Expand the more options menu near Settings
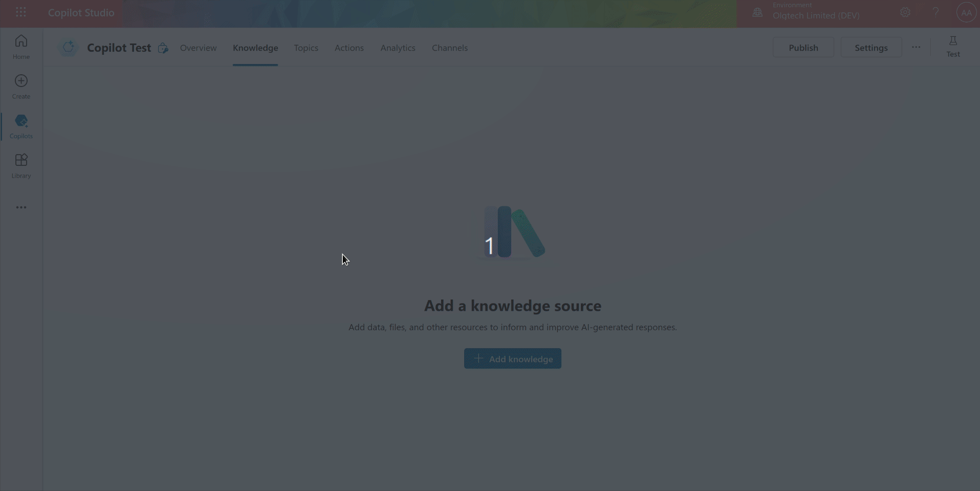This screenshot has width=980, height=491. click(916, 47)
